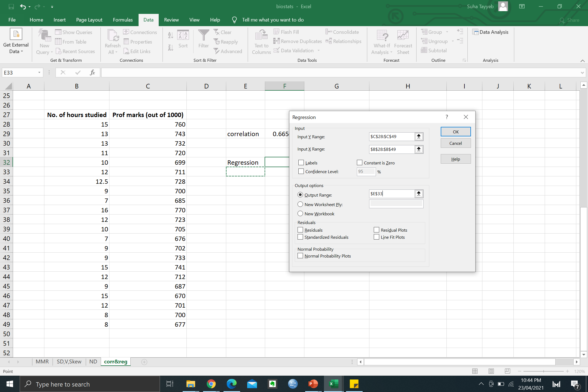Image resolution: width=588 pixels, height=392 pixels.
Task: Click OK to run the regression
Action: [x=455, y=131]
